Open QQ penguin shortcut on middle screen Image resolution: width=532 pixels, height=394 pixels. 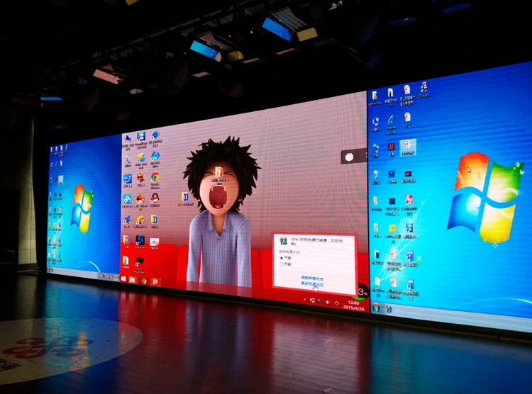click(155, 198)
